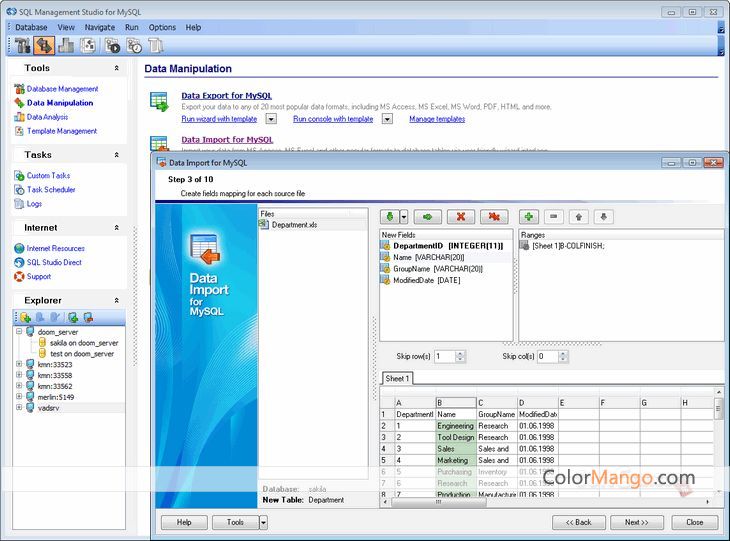The image size is (730, 541).
Task: Collapse the doom_server tree node
Action: [x=19, y=331]
